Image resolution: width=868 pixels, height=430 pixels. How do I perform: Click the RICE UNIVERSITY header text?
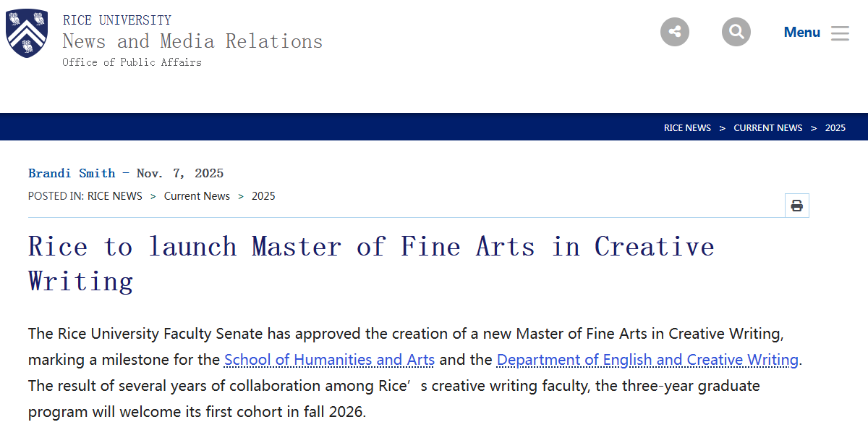(117, 20)
